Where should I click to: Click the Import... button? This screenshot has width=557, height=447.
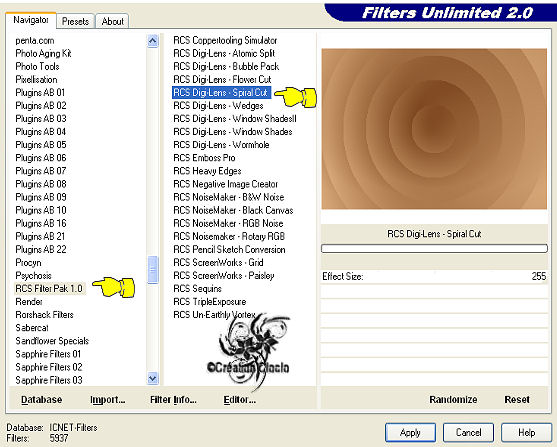108,400
